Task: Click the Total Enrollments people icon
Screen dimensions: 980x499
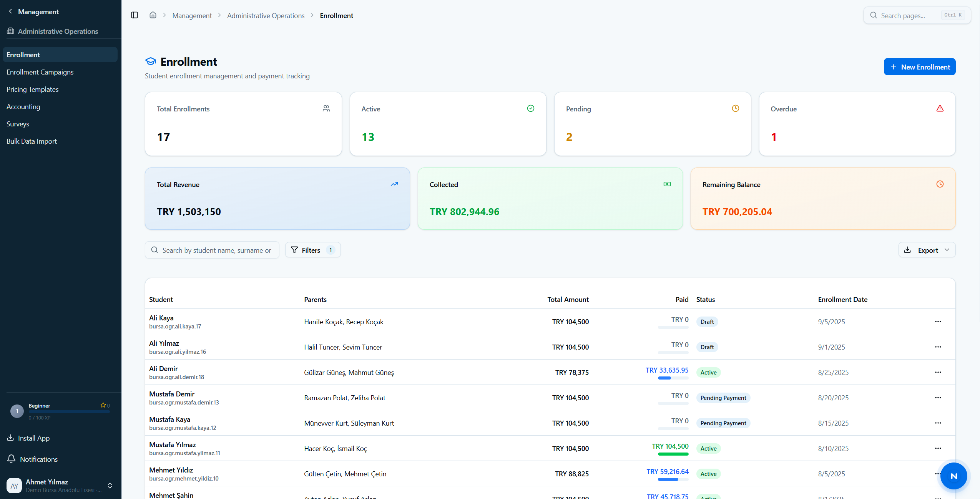Action: tap(326, 109)
